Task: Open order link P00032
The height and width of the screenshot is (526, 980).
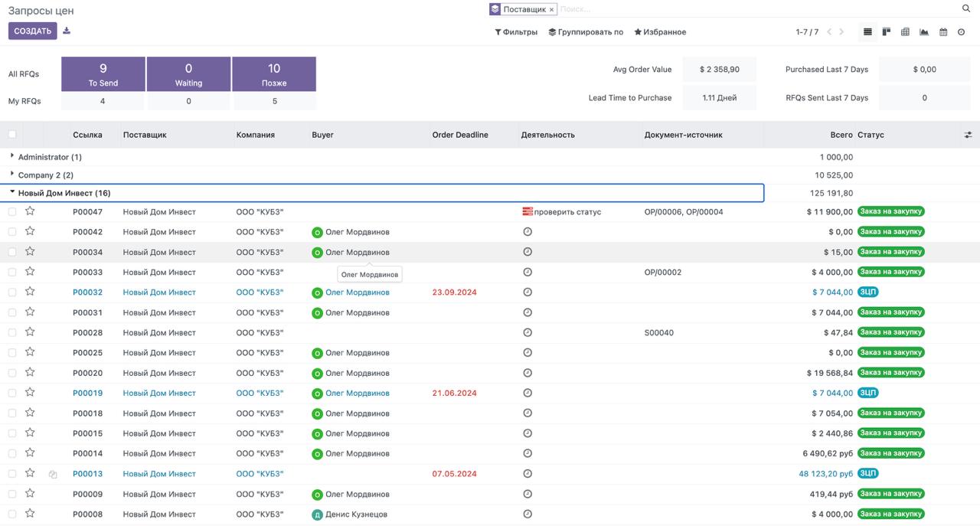Action: [x=87, y=292]
